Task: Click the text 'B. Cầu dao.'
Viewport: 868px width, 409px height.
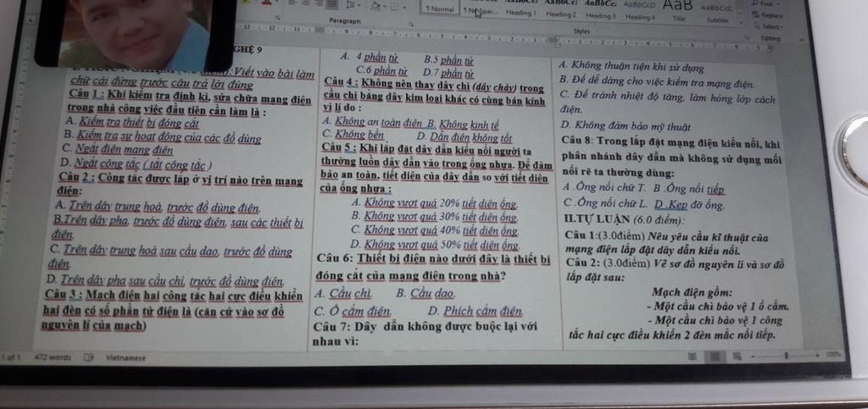Action: click(426, 294)
